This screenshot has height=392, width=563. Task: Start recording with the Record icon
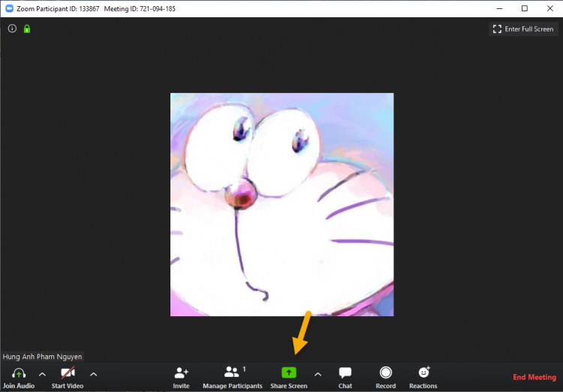click(386, 372)
